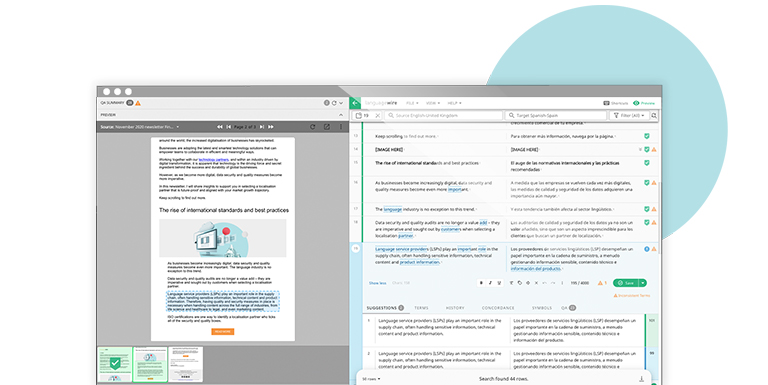Viewport: 768px width, 385px height.
Task: Click the orange warning count indicator
Action: (602, 283)
